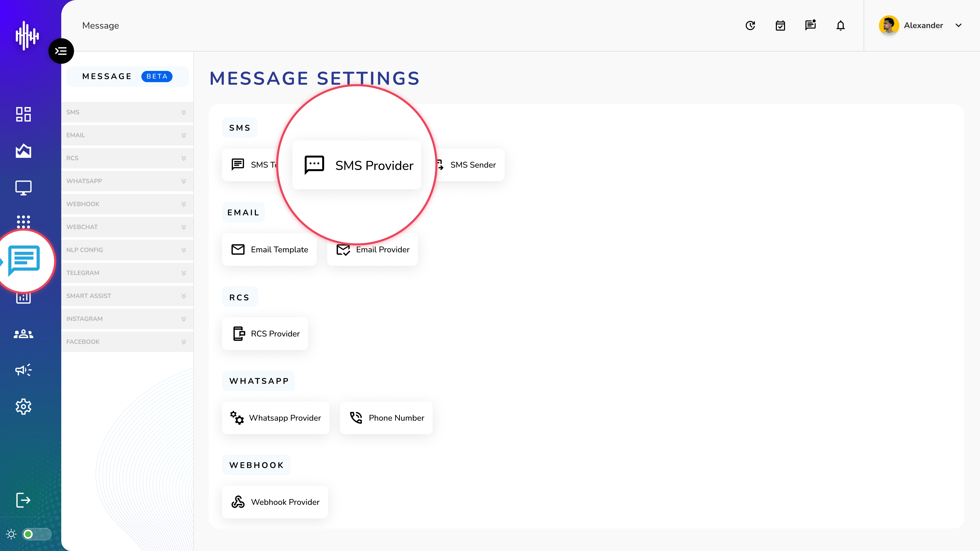Screen dimensions: 980x551
Task: Click the Webhook Provider icon
Action: [238, 502]
